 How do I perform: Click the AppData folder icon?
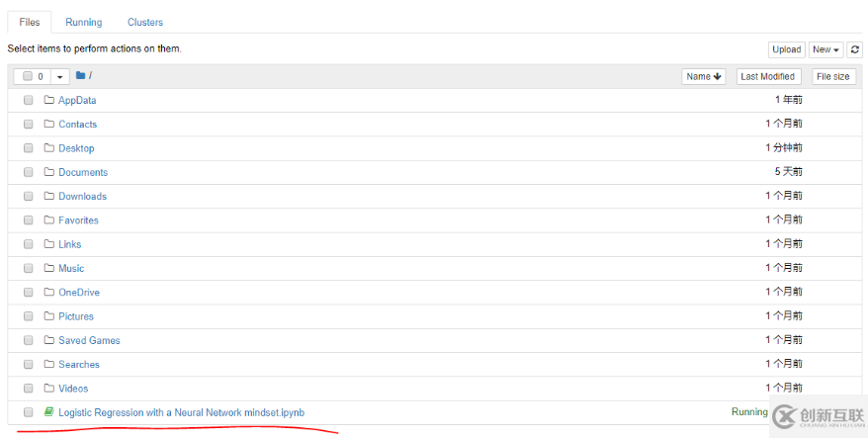tap(48, 100)
